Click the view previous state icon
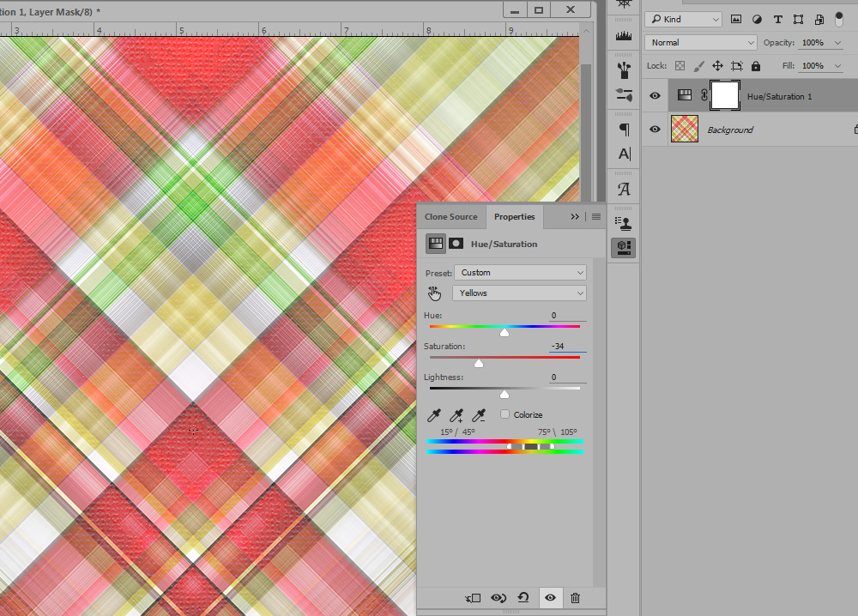Image resolution: width=858 pixels, height=616 pixels. [x=498, y=598]
